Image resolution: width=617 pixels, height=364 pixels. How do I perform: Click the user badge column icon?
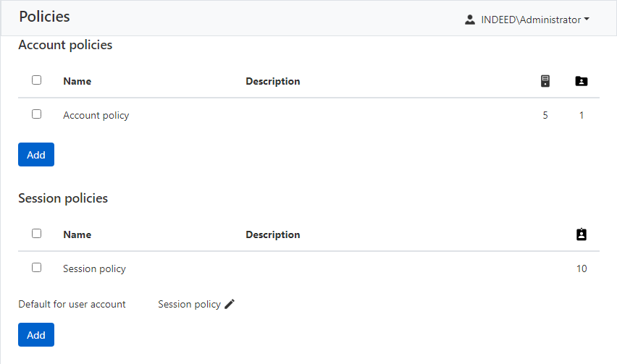(581, 234)
